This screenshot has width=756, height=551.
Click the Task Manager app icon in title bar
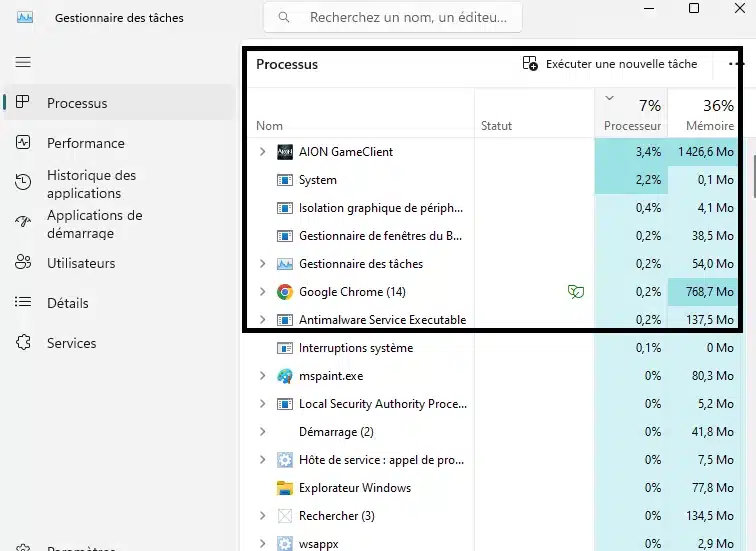(25, 17)
